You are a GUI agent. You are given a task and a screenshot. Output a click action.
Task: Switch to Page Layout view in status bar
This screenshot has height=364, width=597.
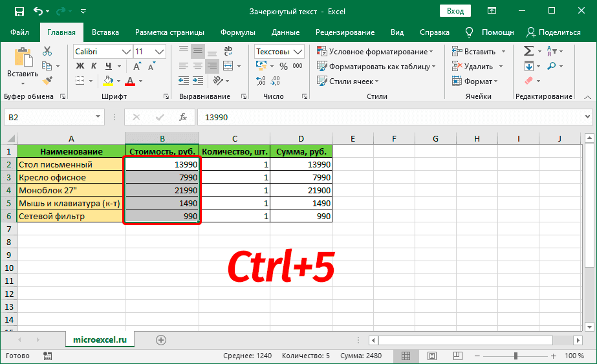point(427,356)
